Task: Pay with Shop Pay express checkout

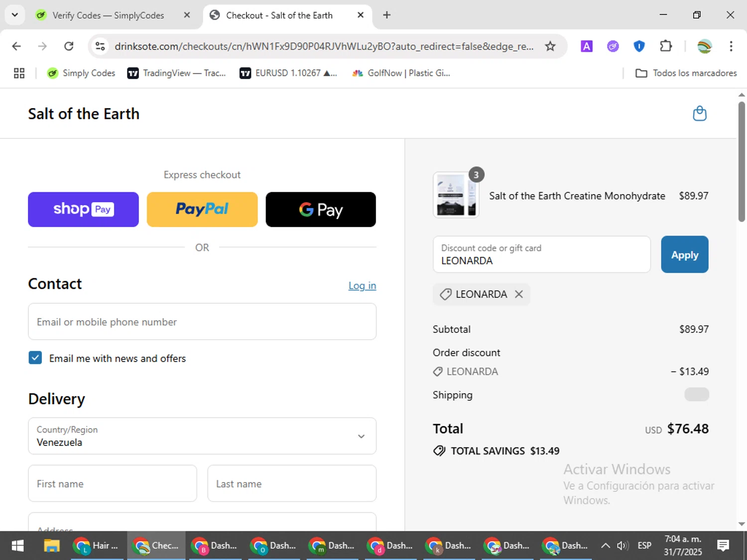Action: [83, 210]
